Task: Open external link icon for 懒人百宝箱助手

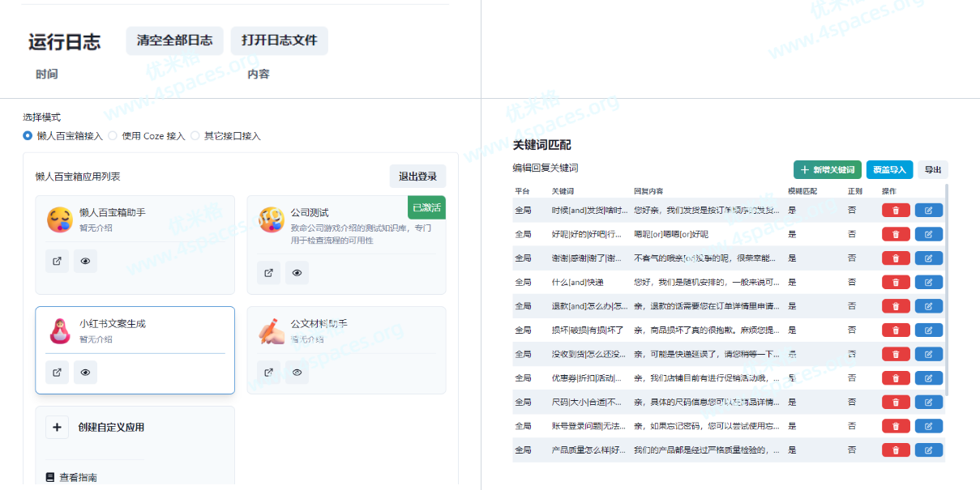Action: point(57,261)
